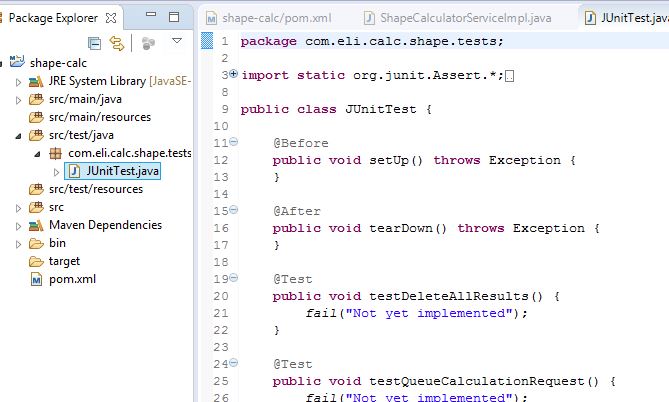The width and height of the screenshot is (669, 402).
Task: Select src/main/resources folder
Action: pos(100,117)
